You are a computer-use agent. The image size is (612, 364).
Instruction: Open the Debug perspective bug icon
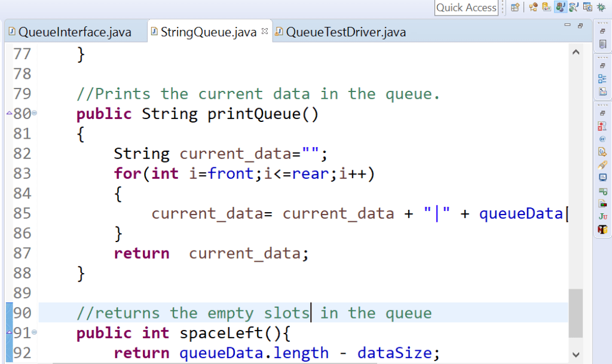(601, 7)
